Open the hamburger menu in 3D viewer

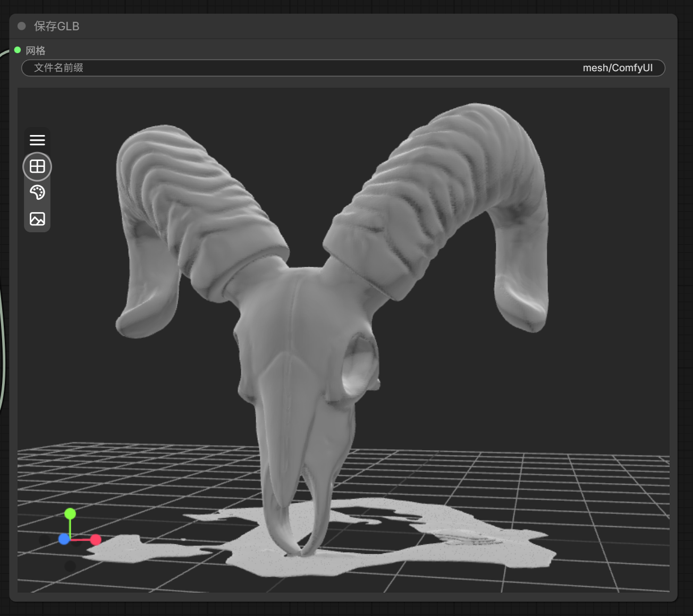tap(37, 140)
